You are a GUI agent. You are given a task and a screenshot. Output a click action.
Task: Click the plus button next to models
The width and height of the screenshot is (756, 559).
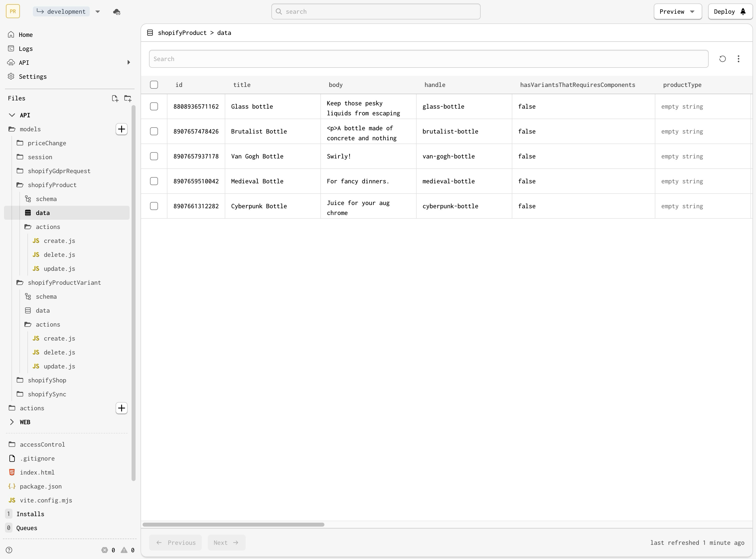point(122,129)
